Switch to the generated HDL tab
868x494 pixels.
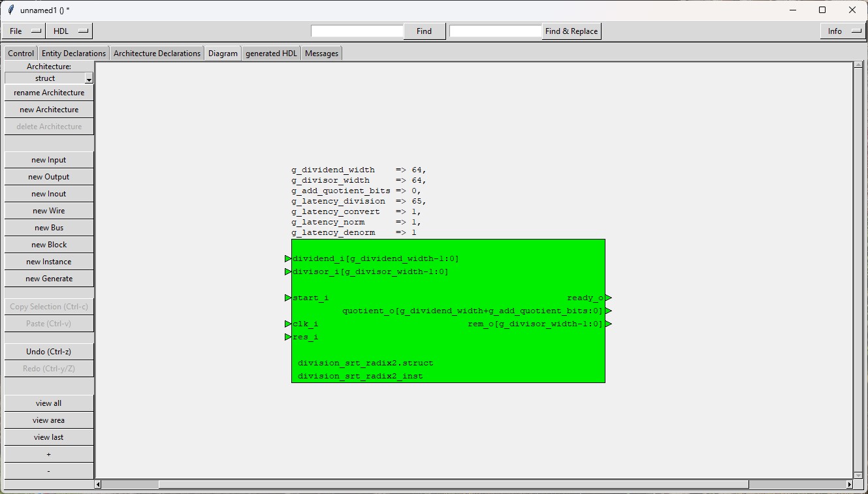(271, 54)
